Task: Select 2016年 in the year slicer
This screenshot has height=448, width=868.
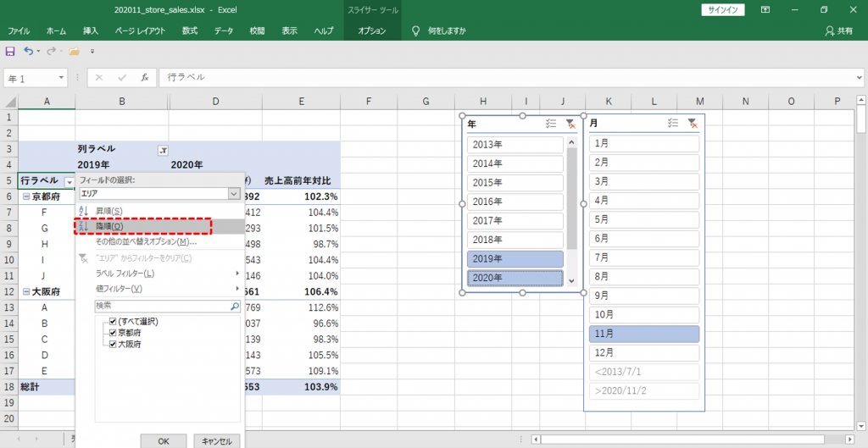Action: (515, 202)
